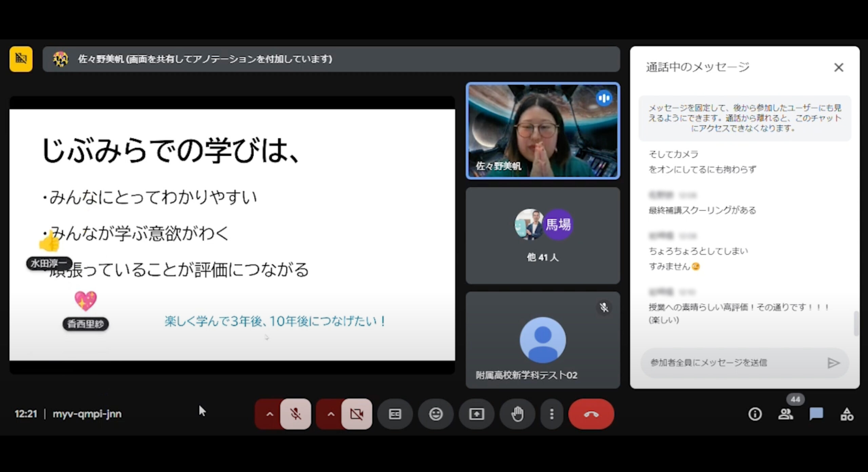Click message をオンにしてるにも拘わらず
Screen dimensions: 868x472
tap(702, 169)
